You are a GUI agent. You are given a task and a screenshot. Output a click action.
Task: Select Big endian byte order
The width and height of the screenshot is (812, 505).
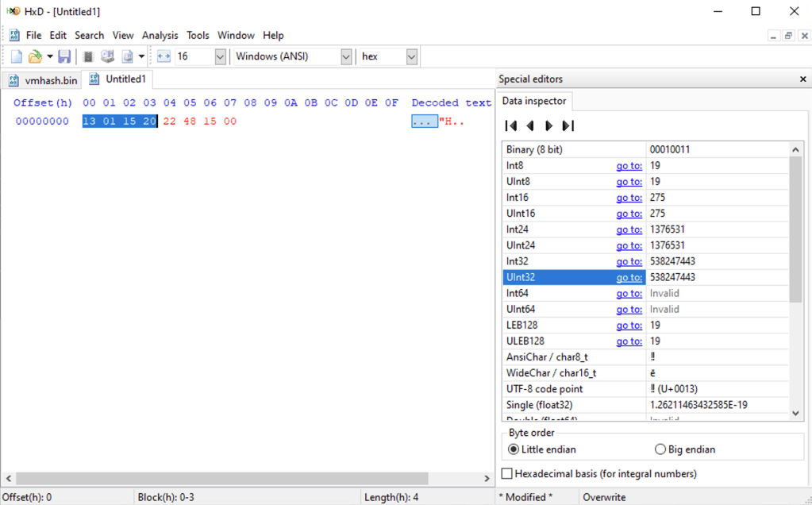click(x=660, y=449)
